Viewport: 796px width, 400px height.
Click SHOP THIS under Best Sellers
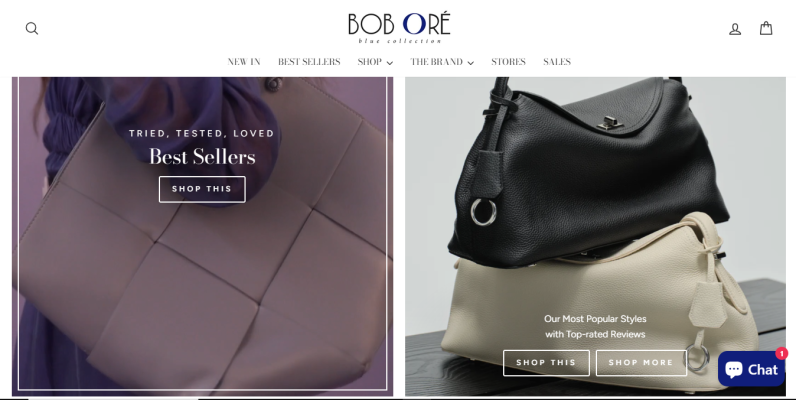[202, 189]
